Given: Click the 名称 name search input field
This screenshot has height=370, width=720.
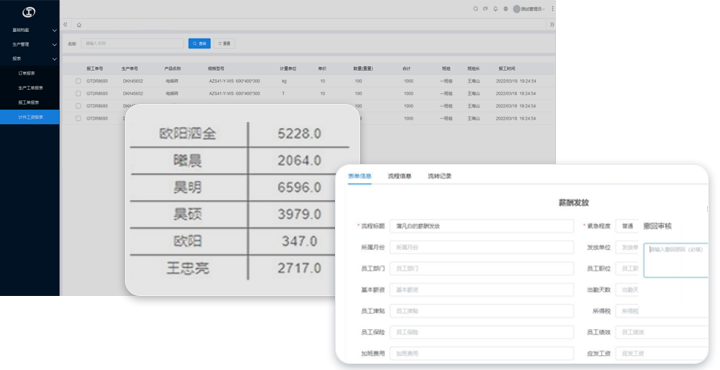Looking at the screenshot, I should tap(133, 43).
